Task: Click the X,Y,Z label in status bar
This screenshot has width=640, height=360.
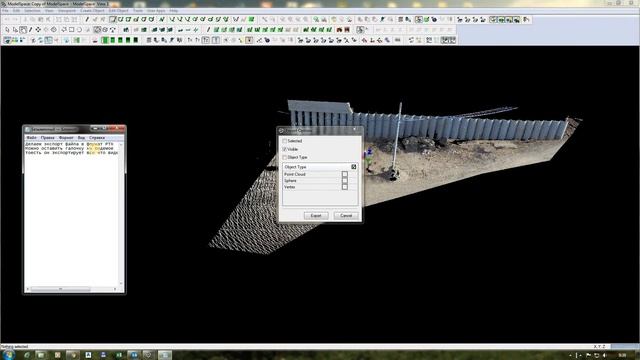Action: [600, 346]
